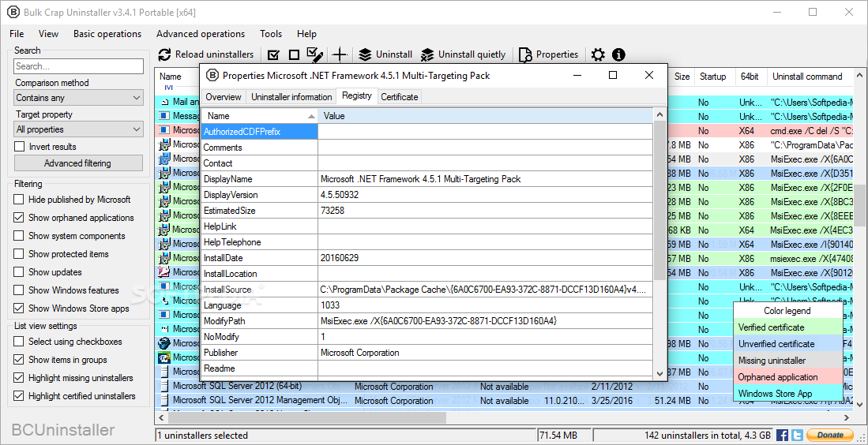Screen dimensions: 868x445
Task: Open the Basic operations menu
Action: click(107, 34)
